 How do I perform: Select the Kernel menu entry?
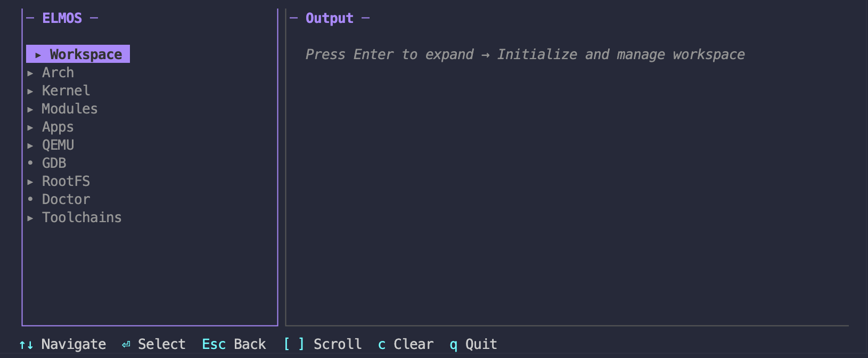(66, 91)
